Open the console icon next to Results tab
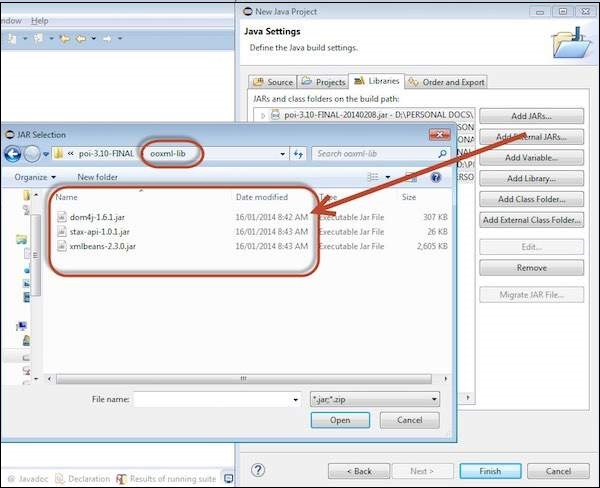 (x=229, y=478)
